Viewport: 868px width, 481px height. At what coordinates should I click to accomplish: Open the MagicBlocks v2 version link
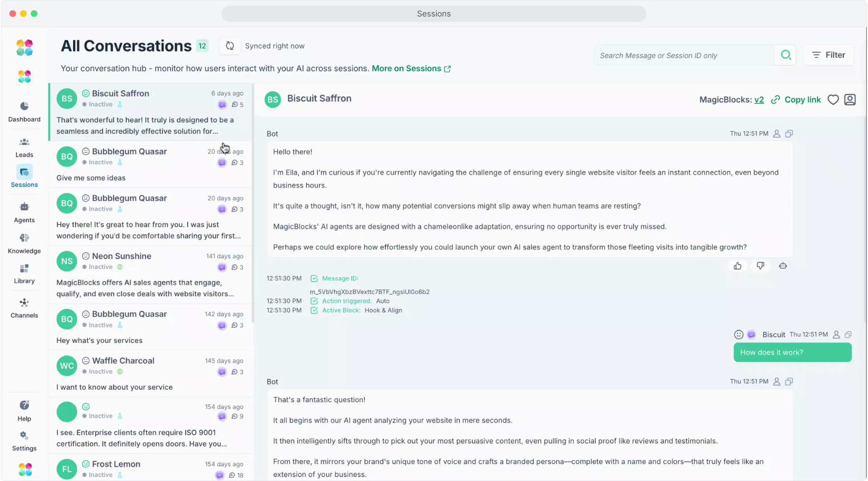[x=759, y=100]
